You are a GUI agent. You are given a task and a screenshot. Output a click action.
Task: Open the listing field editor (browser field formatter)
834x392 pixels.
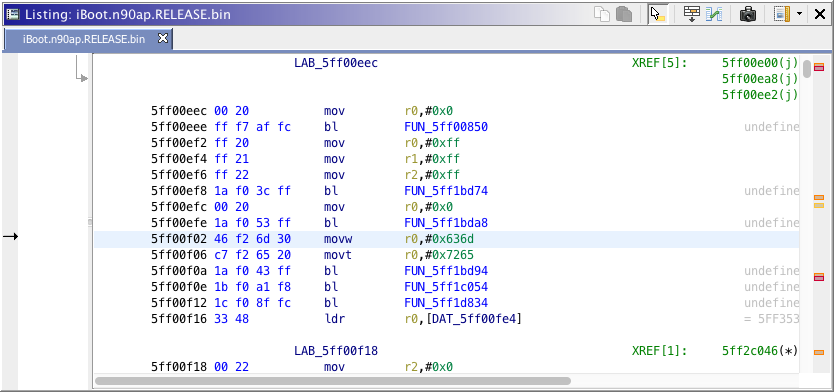691,14
